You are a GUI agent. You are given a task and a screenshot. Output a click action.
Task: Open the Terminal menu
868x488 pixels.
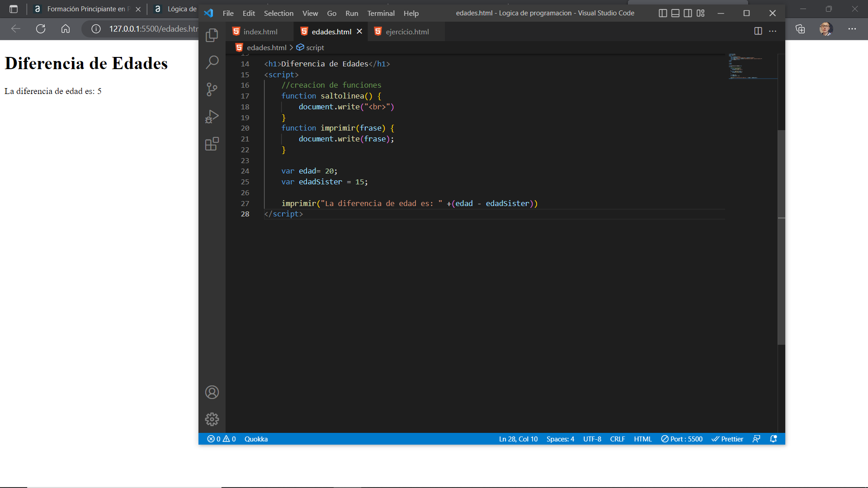click(381, 13)
